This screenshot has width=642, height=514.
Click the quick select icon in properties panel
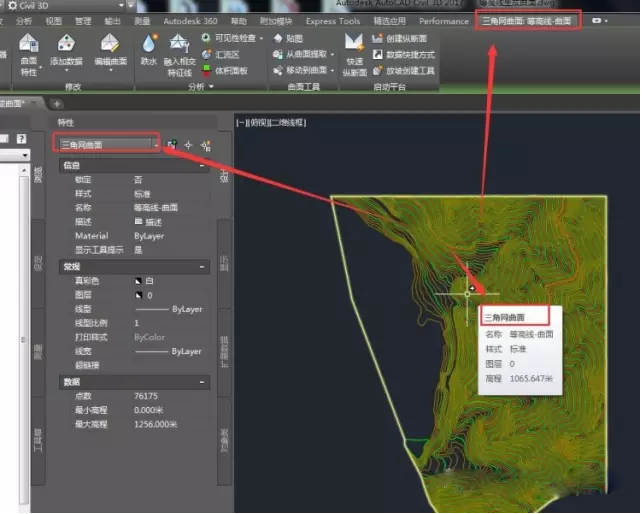pyautogui.click(x=204, y=145)
